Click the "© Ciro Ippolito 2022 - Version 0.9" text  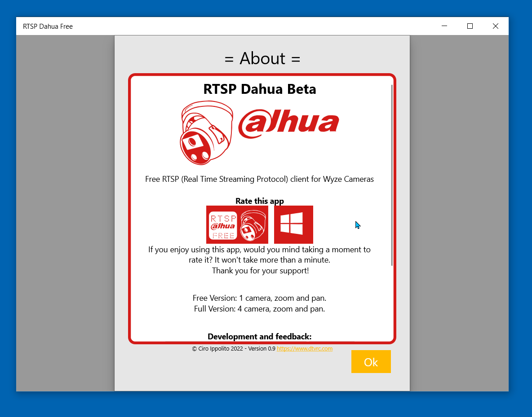234,348
